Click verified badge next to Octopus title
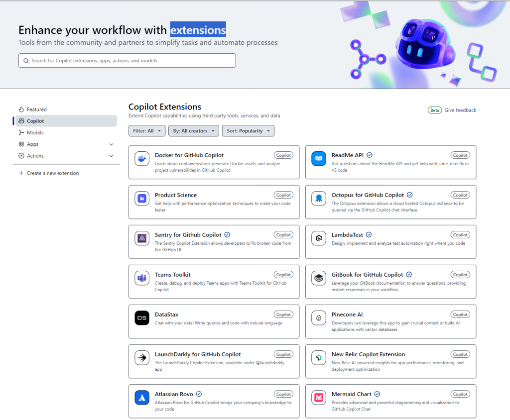 pos(410,195)
